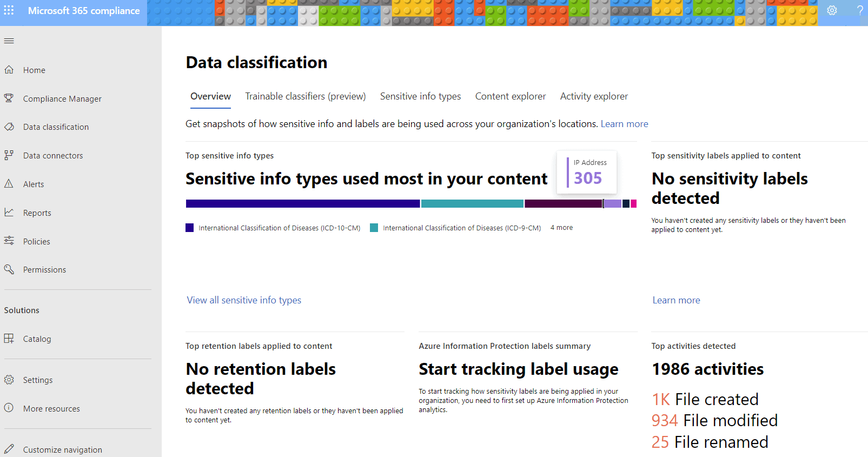Open the app launcher waffle icon
Screen dimensions: 868x457
[x=9, y=10]
